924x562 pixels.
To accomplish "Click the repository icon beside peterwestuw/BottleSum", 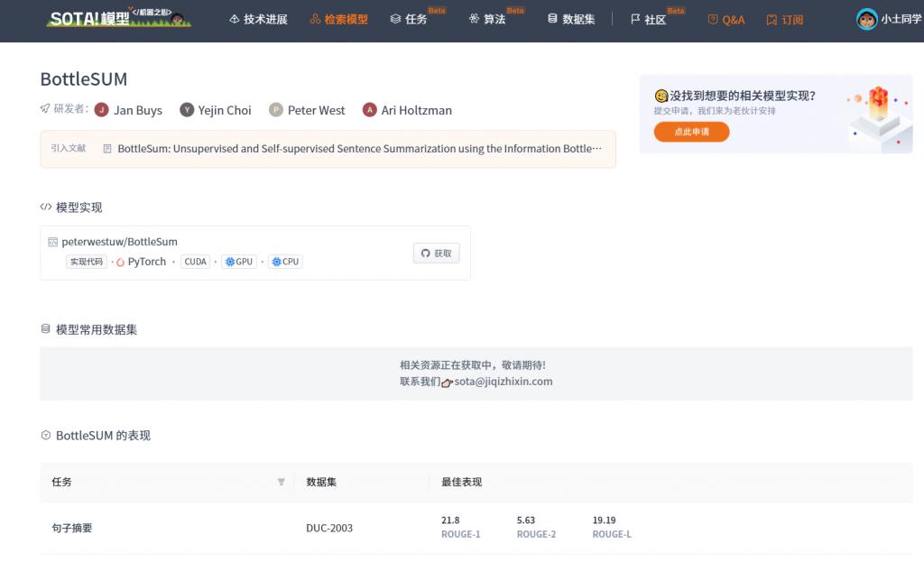I will (x=53, y=242).
